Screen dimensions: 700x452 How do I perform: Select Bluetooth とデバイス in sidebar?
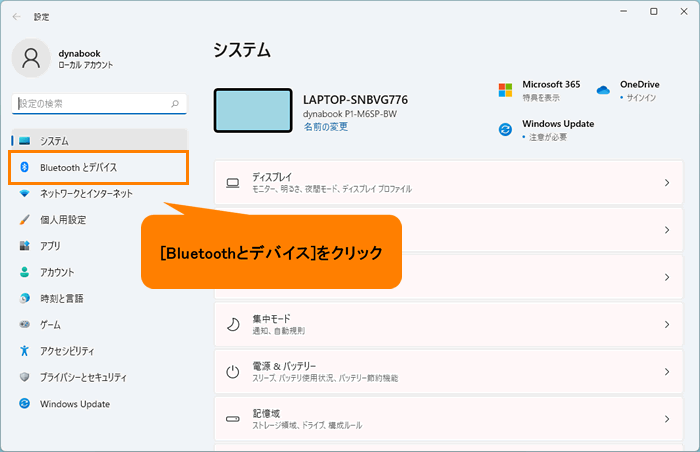click(99, 167)
